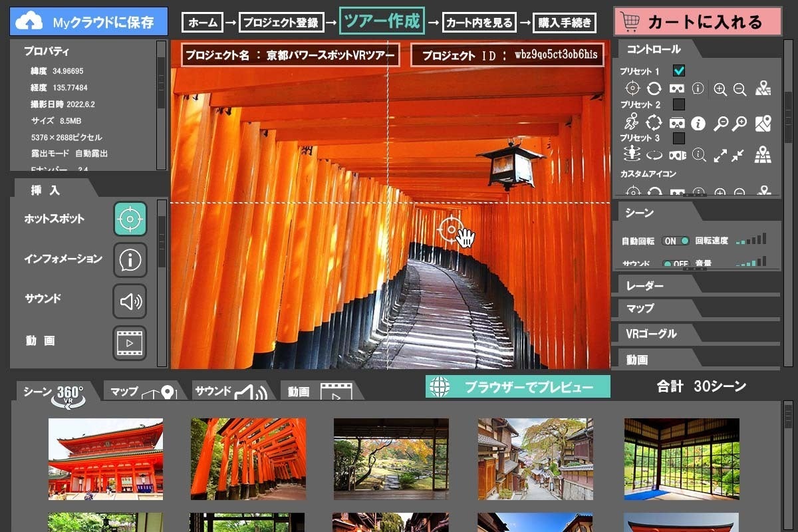Image resolution: width=798 pixels, height=532 pixels.
Task: Expand the レーダー panel section
Action: pos(645,286)
